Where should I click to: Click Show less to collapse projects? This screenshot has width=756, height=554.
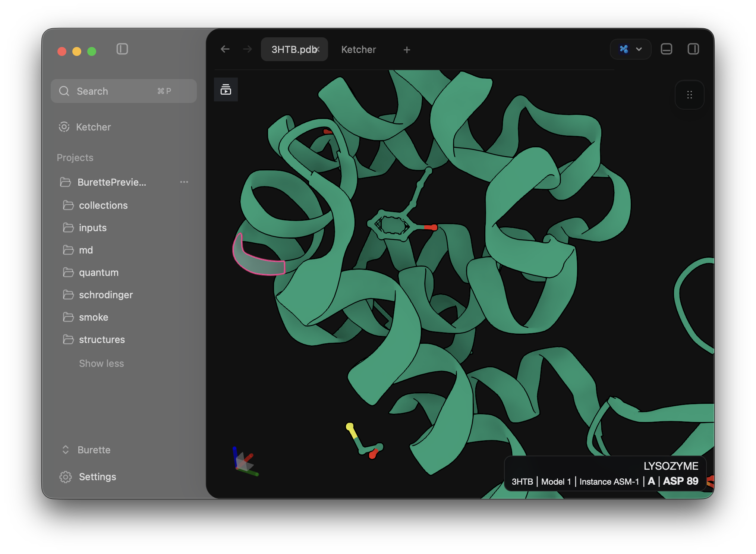coord(101,363)
